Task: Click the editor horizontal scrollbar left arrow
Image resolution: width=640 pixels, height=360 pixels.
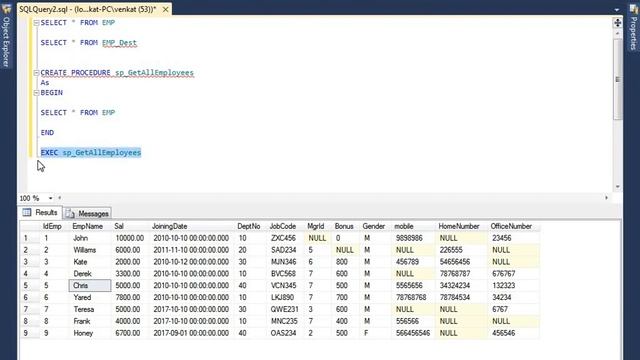Action: click(x=60, y=198)
